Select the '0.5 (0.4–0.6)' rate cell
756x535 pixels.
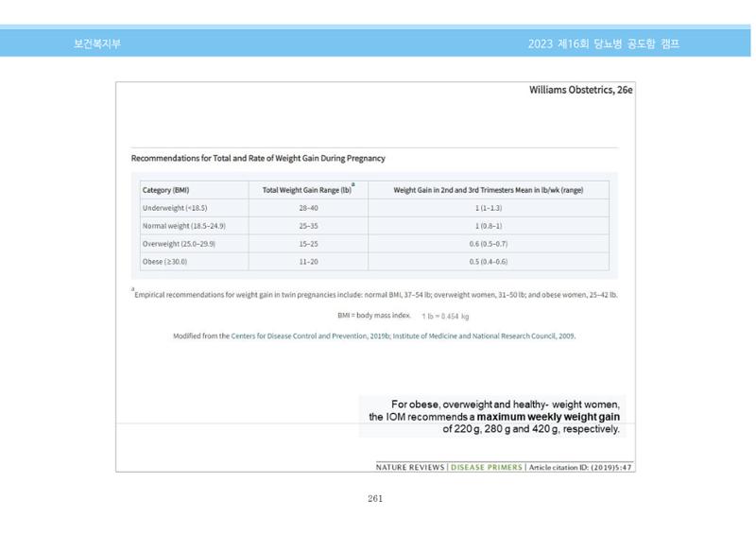(x=489, y=262)
